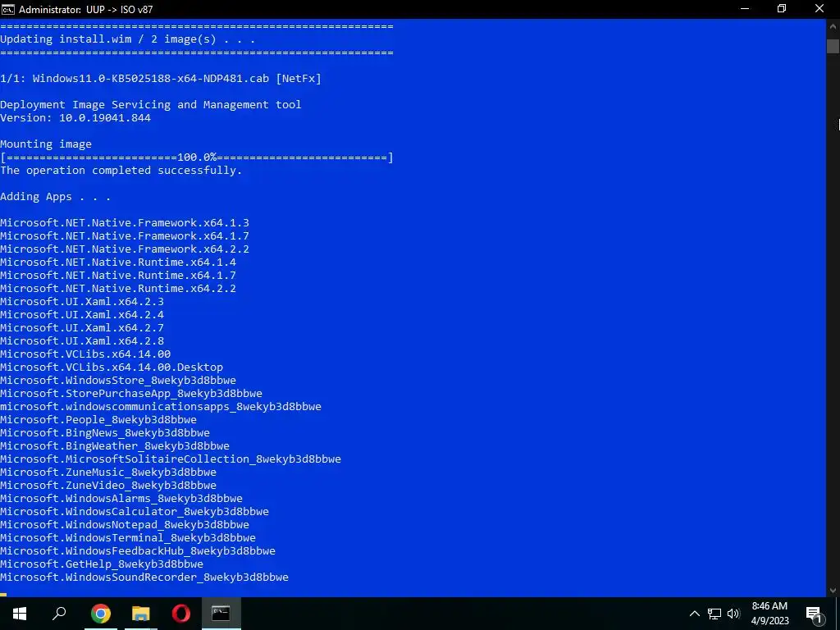
Task: Open network status tray icon
Action: click(714, 614)
